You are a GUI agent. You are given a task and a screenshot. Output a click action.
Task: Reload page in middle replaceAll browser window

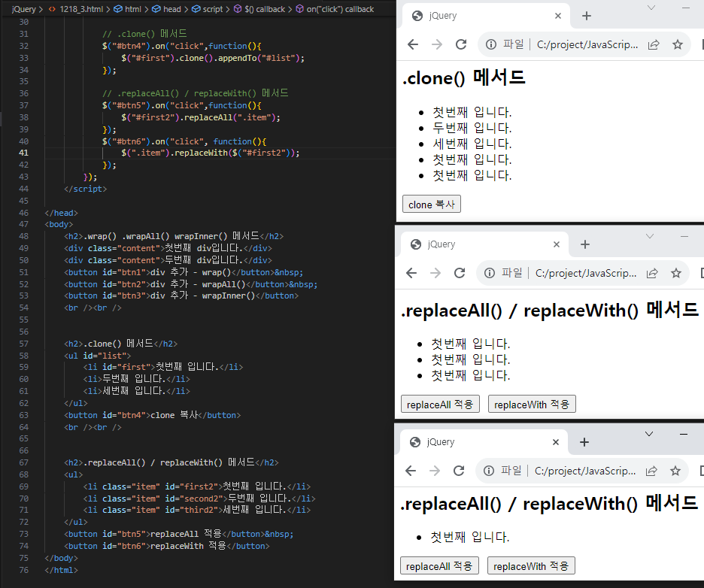[x=460, y=273]
